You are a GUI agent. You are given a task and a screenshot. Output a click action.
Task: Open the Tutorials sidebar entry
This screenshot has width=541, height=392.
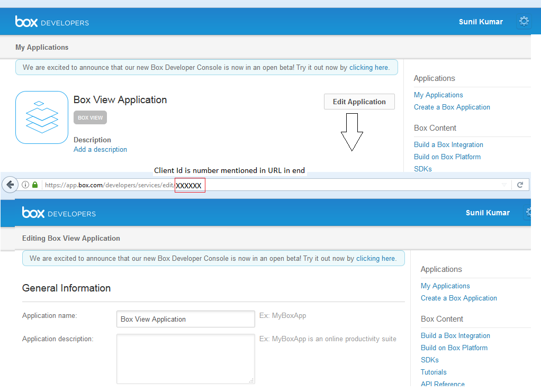(434, 372)
